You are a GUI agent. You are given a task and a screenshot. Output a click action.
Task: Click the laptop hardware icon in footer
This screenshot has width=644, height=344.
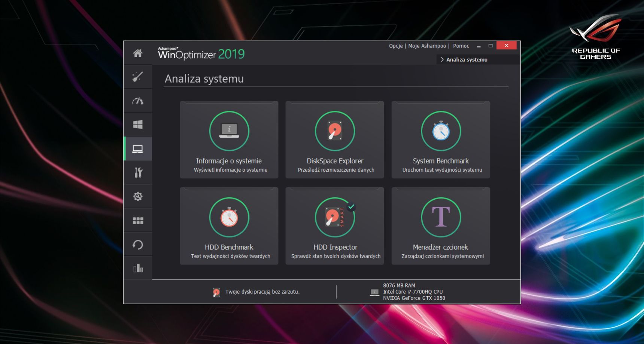click(x=374, y=292)
